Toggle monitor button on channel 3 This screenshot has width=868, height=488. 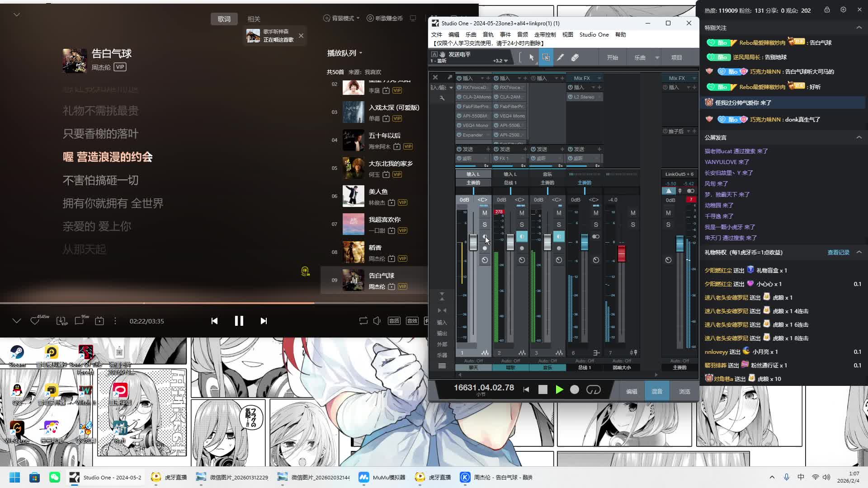click(x=559, y=236)
